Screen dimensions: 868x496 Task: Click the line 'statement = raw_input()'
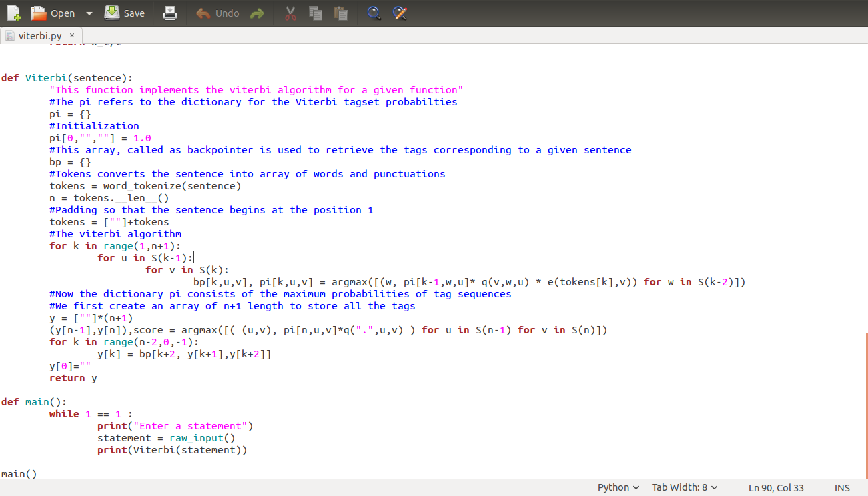[x=166, y=438]
